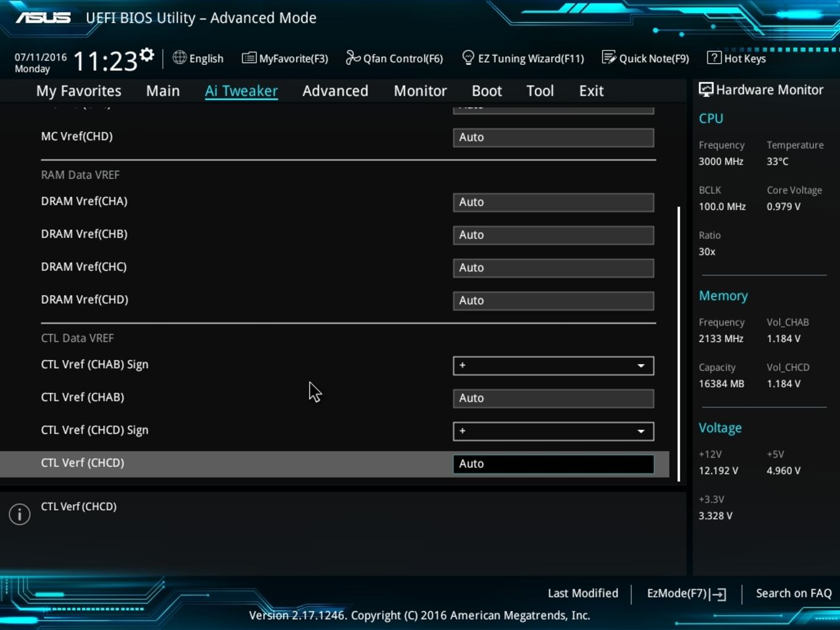The width and height of the screenshot is (840, 630).
Task: Select the DRAM Vref(CHC) row label
Action: click(83, 267)
